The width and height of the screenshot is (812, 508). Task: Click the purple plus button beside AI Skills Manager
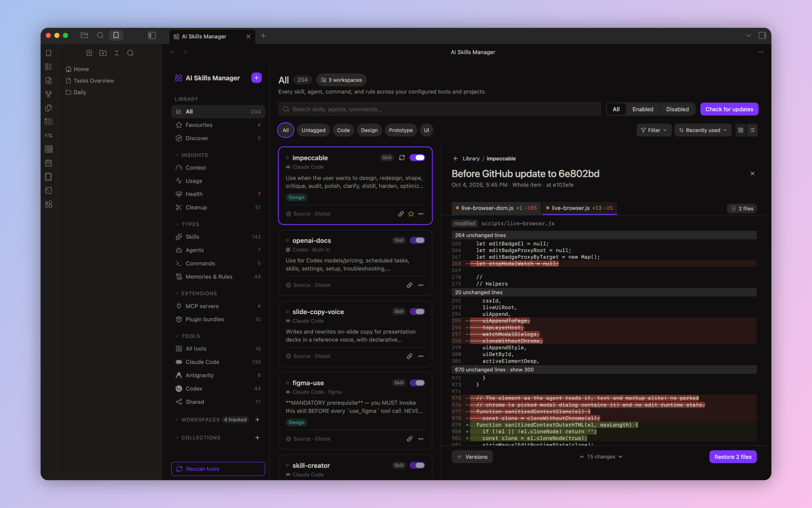pyautogui.click(x=256, y=78)
